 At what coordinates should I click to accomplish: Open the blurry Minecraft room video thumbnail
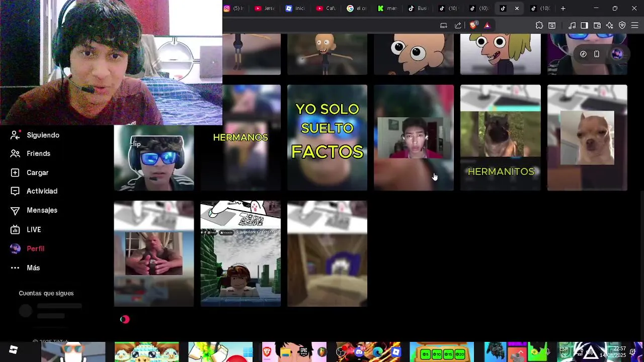pyautogui.click(x=327, y=253)
